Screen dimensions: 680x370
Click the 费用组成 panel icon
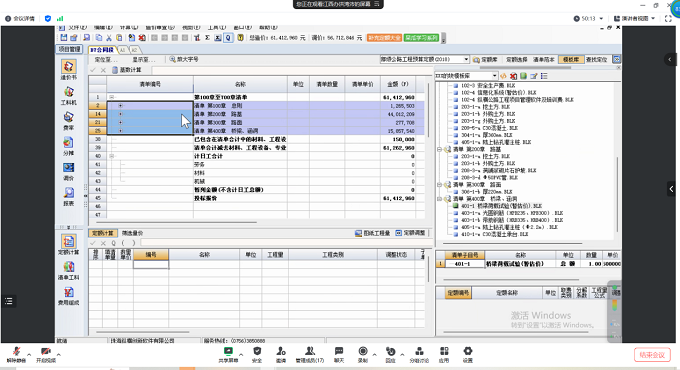tap(69, 295)
